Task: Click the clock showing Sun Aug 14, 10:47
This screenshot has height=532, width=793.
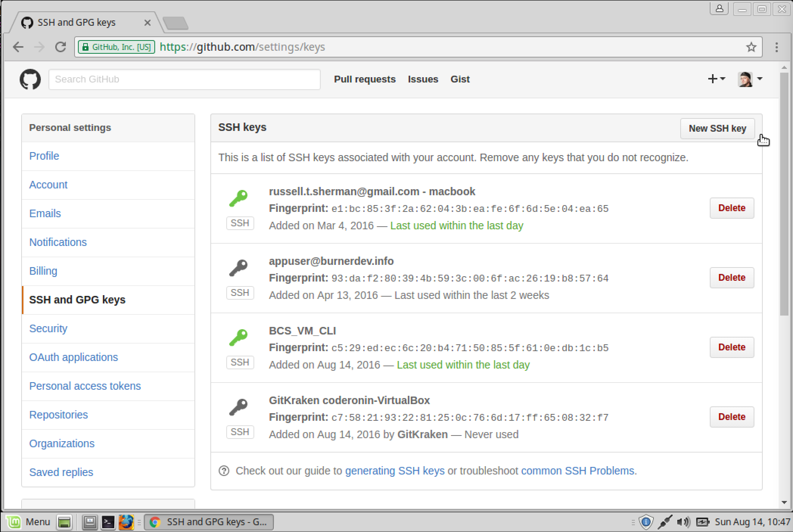Action: pyautogui.click(x=752, y=522)
